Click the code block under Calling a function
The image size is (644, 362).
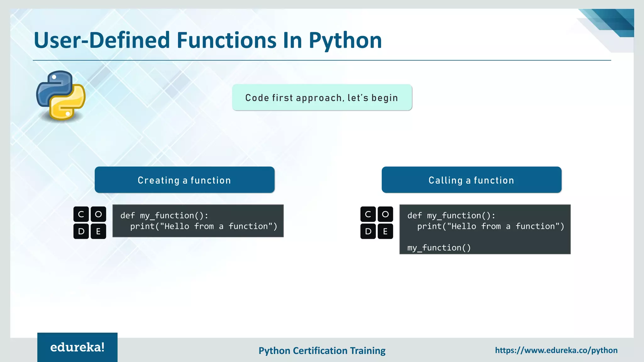tap(485, 229)
